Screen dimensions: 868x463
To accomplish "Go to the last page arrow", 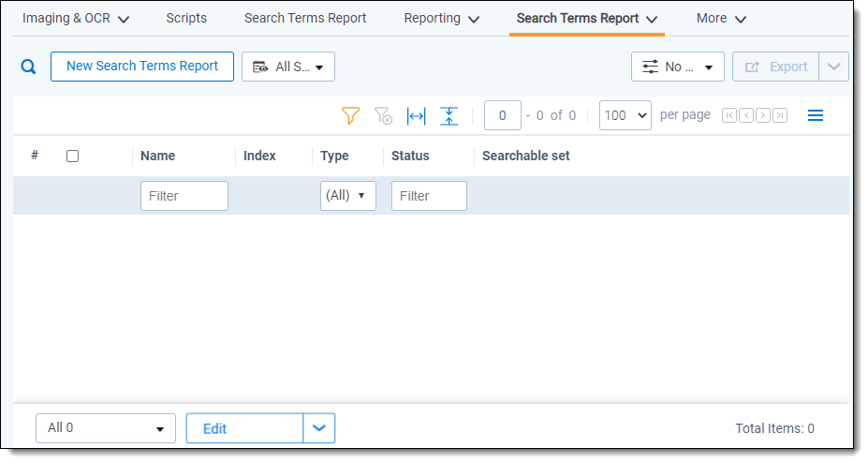I will pos(780,115).
